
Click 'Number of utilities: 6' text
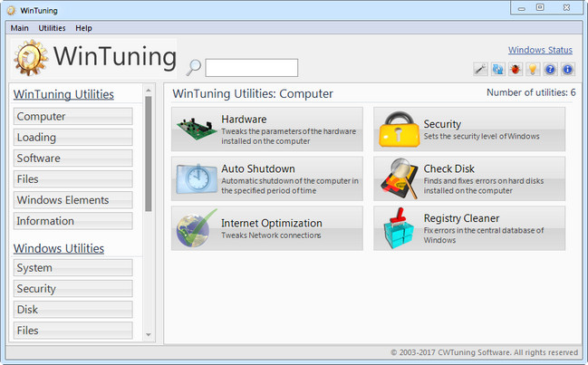(x=531, y=92)
